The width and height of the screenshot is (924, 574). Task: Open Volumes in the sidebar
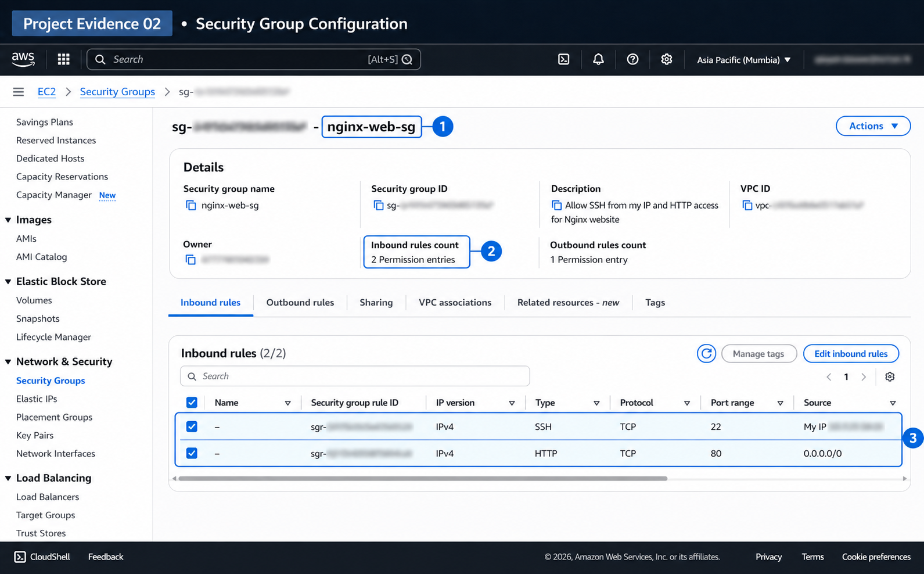click(x=34, y=300)
